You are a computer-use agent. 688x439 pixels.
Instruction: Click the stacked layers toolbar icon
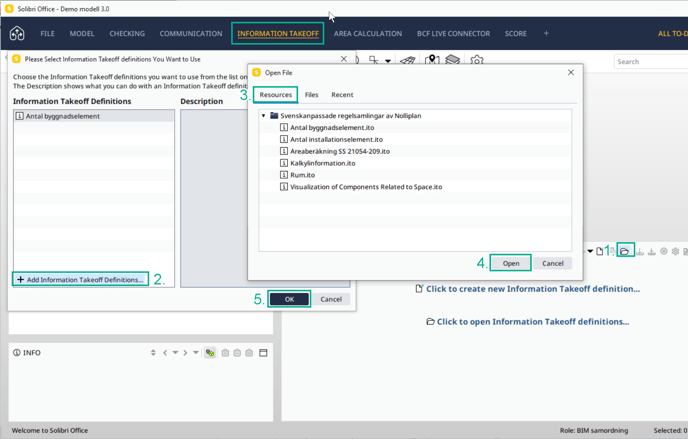[x=453, y=60]
